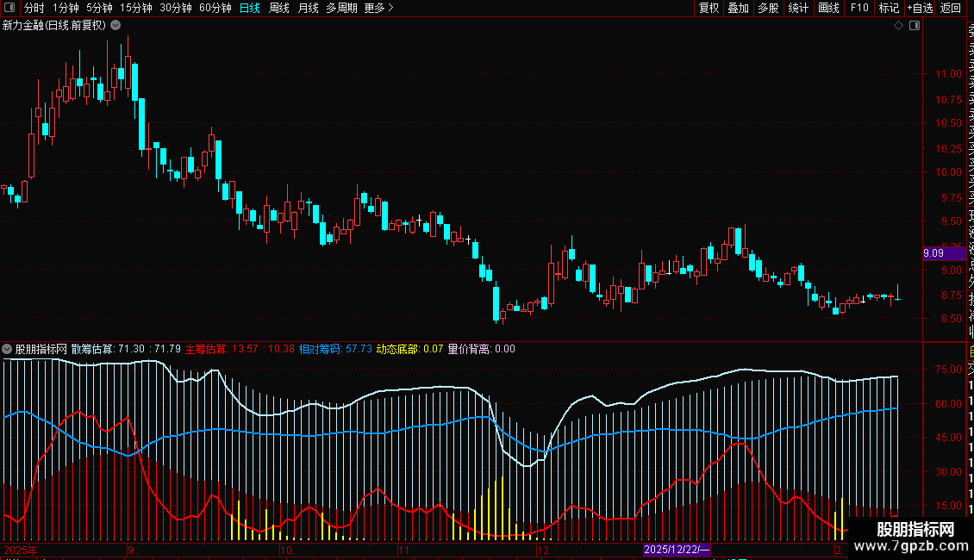The width and height of the screenshot is (974, 560).
Task: Click the 复权 button
Action: coord(709,8)
